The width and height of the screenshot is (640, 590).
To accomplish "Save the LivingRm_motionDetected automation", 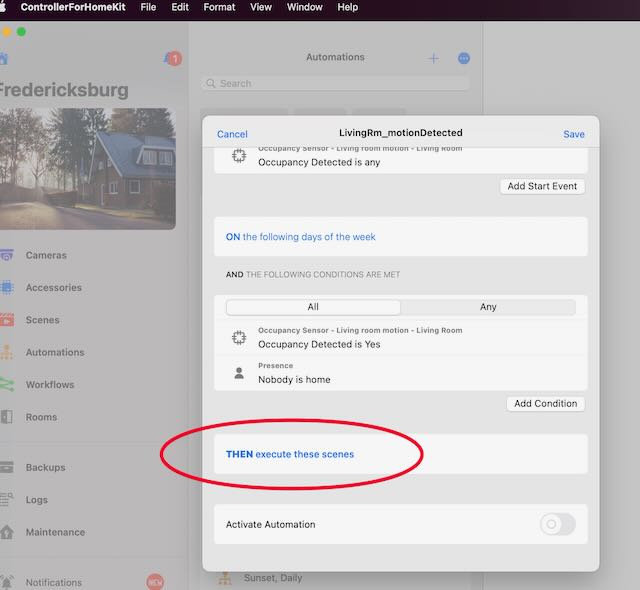I will [x=574, y=134].
